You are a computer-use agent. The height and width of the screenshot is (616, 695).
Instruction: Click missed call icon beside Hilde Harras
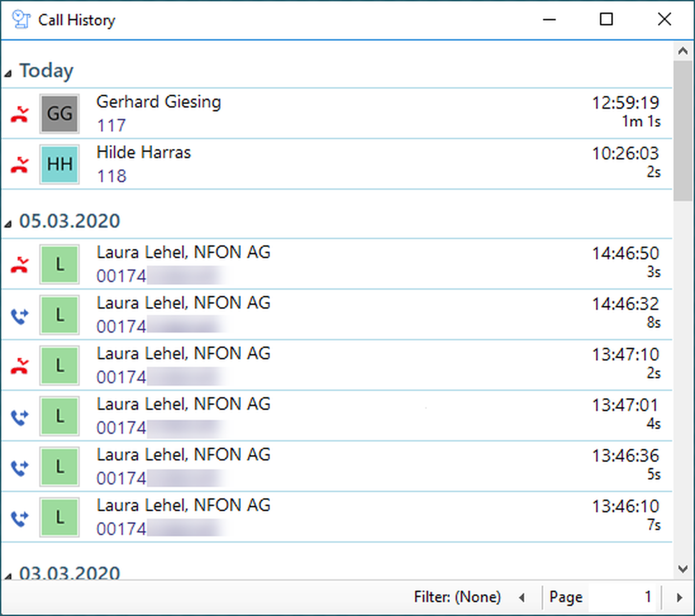(19, 165)
